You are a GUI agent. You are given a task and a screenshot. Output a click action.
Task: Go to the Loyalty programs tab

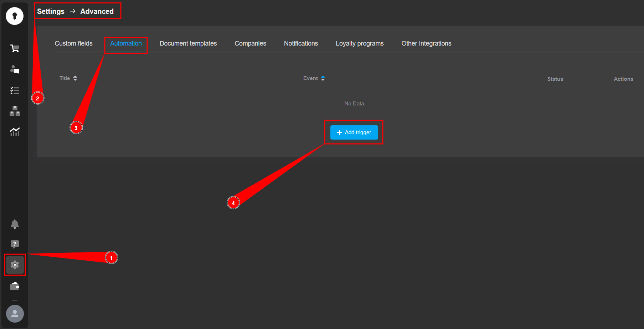[x=360, y=43]
